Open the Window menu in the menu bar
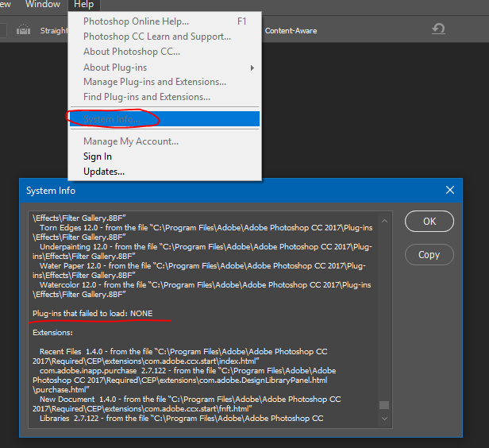The image size is (489, 448). (42, 4)
